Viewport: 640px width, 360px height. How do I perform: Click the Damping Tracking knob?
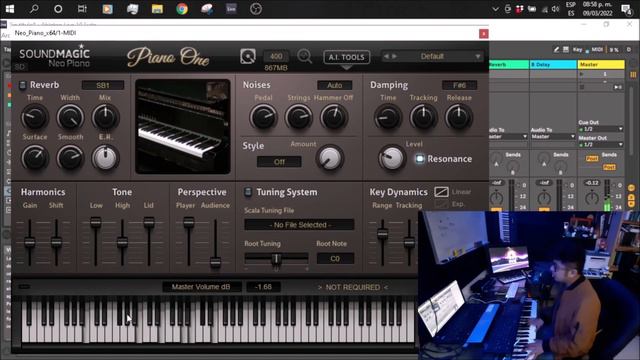pos(423,118)
